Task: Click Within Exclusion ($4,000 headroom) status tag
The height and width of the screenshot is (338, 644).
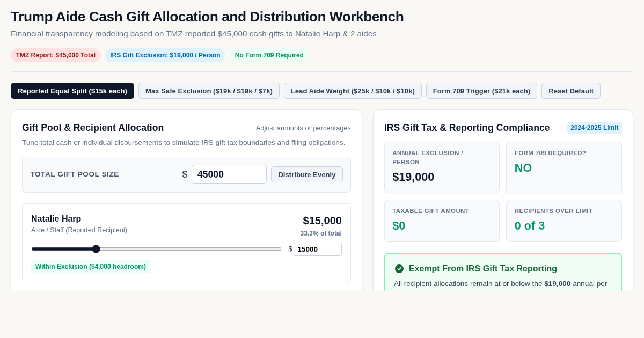Action: 91,267
